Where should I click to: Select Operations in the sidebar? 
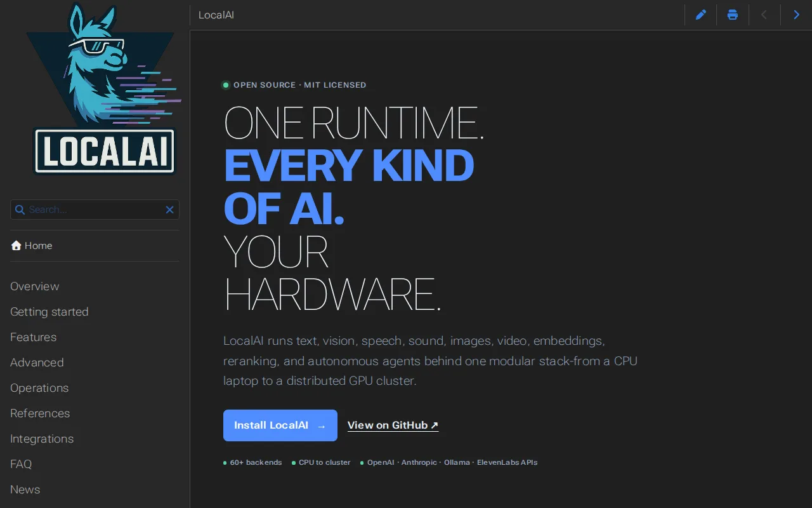click(39, 388)
